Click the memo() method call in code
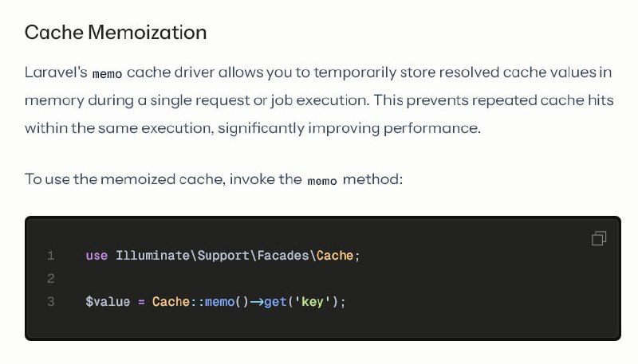The width and height of the screenshot is (638, 364). 226,302
